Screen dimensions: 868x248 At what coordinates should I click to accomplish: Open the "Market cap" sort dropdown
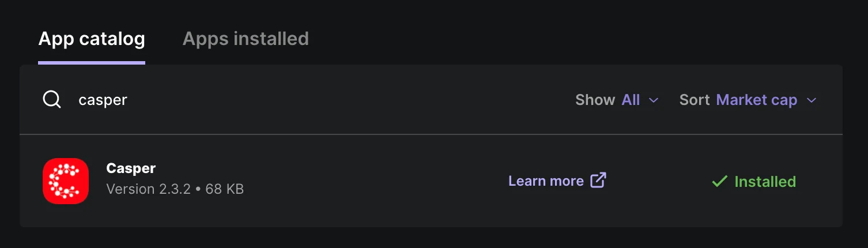756,100
